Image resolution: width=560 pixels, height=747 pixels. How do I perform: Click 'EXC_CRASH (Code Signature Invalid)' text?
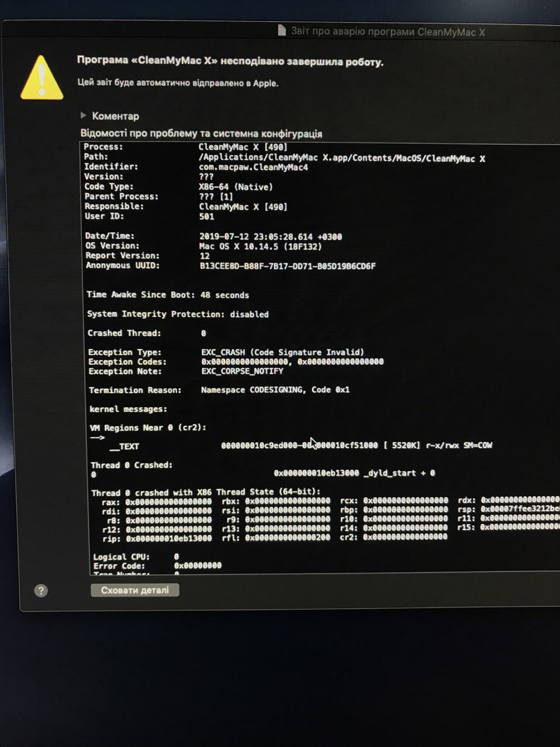point(283,352)
